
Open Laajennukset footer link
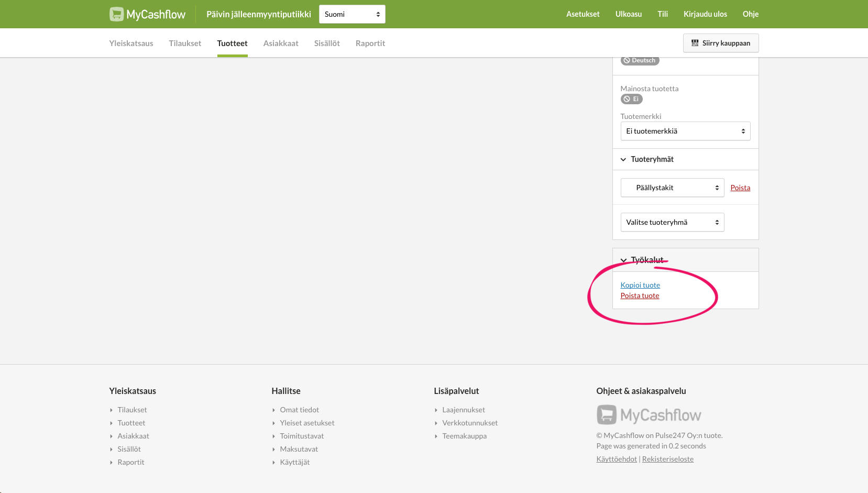point(464,410)
